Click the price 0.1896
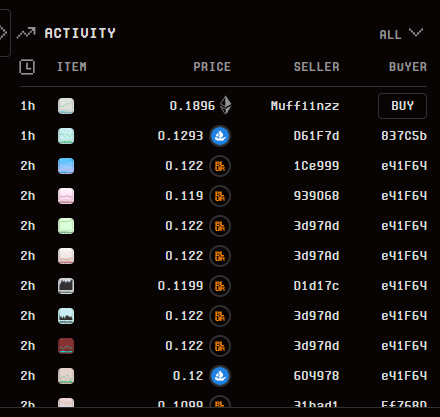 (192, 106)
